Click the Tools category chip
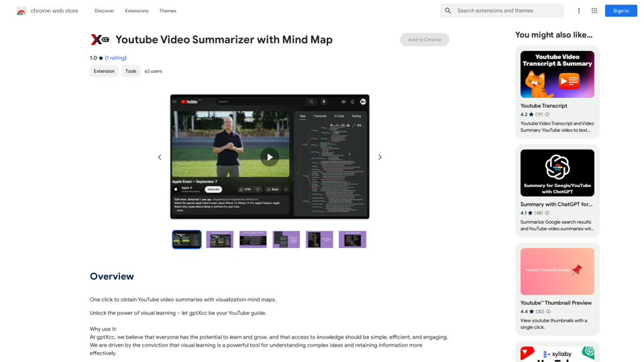Viewport: 644px width, 362px height. [131, 71]
